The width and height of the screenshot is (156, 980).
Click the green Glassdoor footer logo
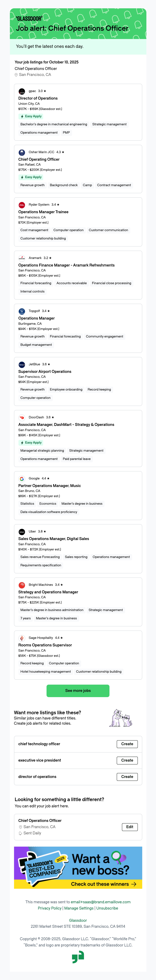click(78, 957)
